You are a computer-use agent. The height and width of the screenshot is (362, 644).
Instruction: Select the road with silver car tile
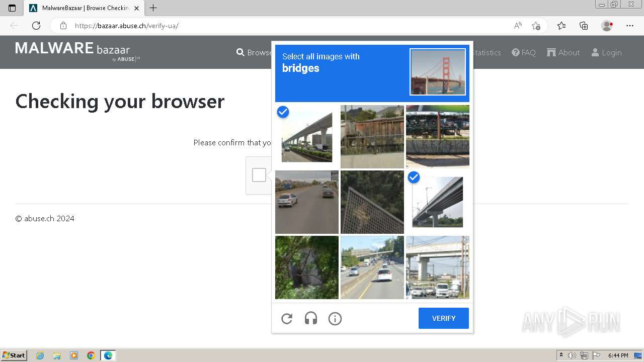307,202
